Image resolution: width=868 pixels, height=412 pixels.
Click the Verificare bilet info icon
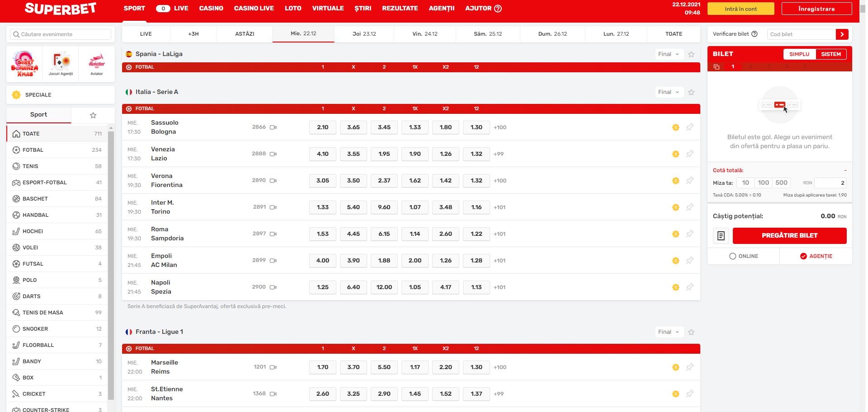point(755,34)
